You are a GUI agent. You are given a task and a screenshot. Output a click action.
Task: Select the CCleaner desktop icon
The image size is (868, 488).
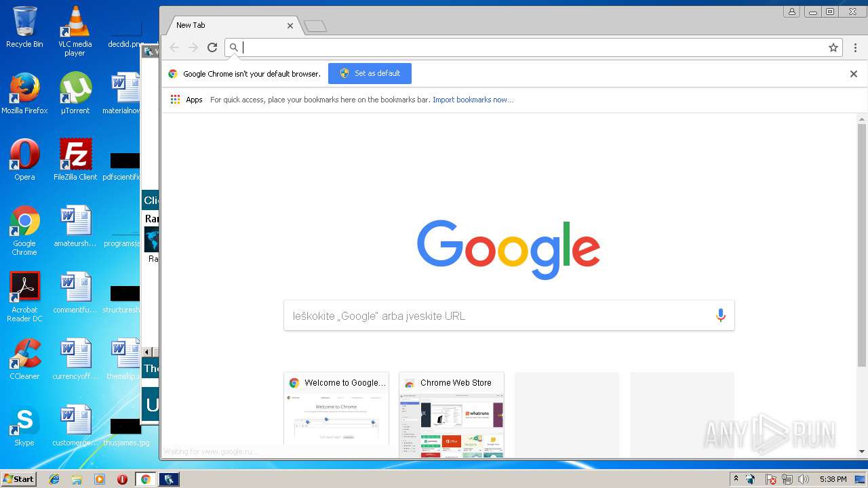point(24,359)
